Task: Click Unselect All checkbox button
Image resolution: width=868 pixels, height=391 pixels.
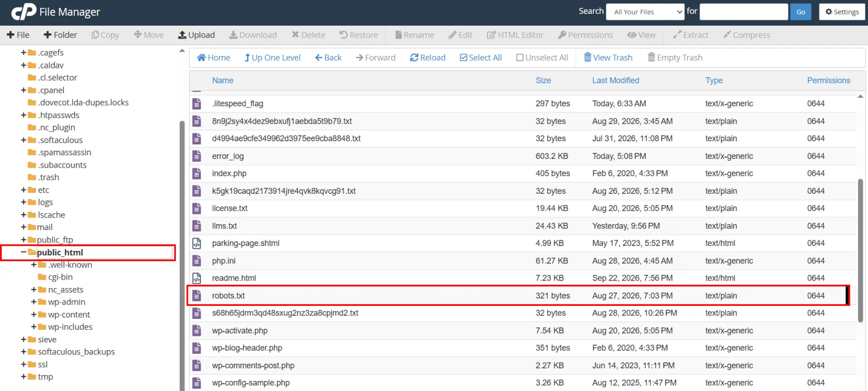Action: (x=542, y=58)
